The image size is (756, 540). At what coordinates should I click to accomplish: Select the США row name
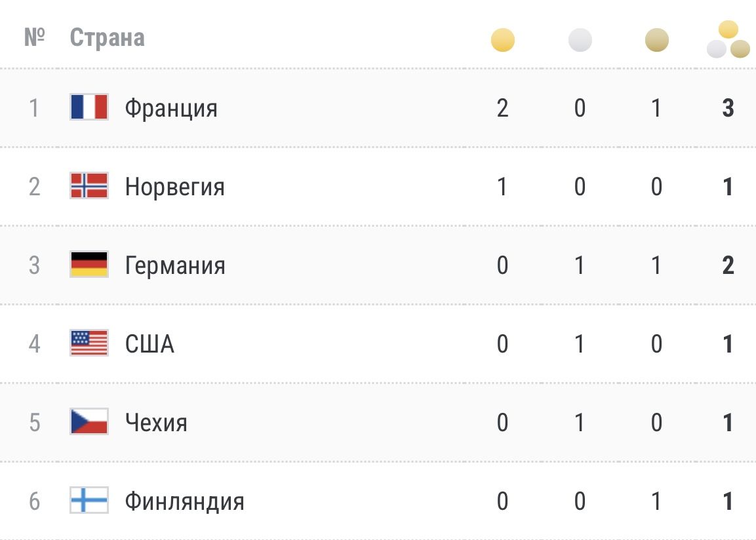coord(149,343)
